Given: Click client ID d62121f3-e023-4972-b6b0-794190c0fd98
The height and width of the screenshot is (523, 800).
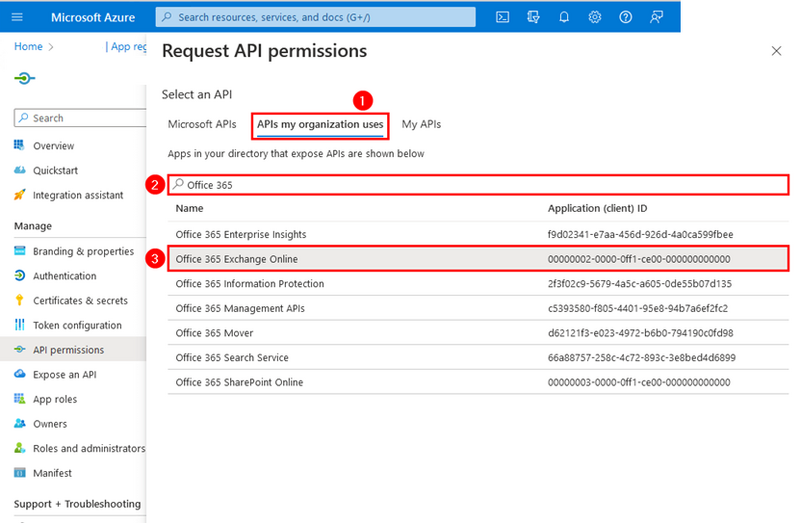Looking at the screenshot, I should [x=640, y=333].
